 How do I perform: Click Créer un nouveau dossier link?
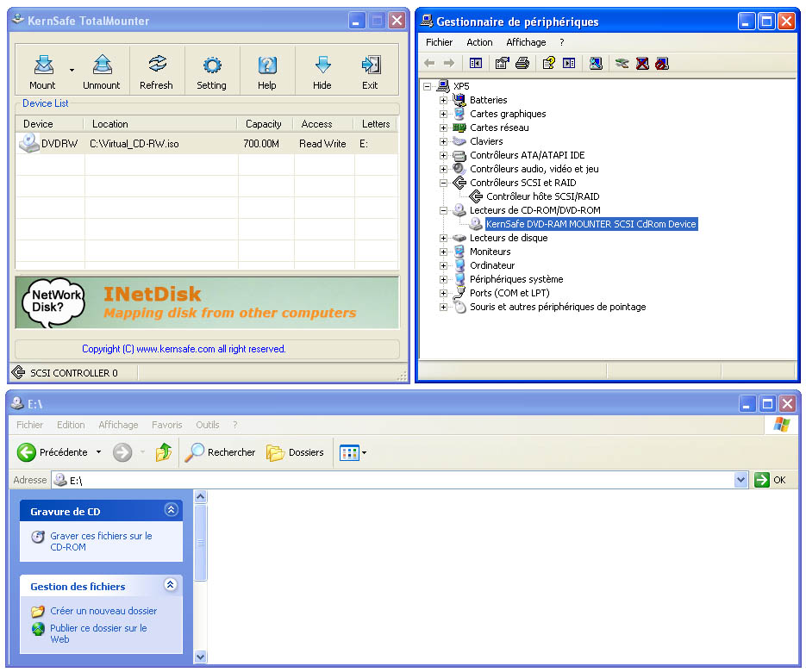pos(103,611)
